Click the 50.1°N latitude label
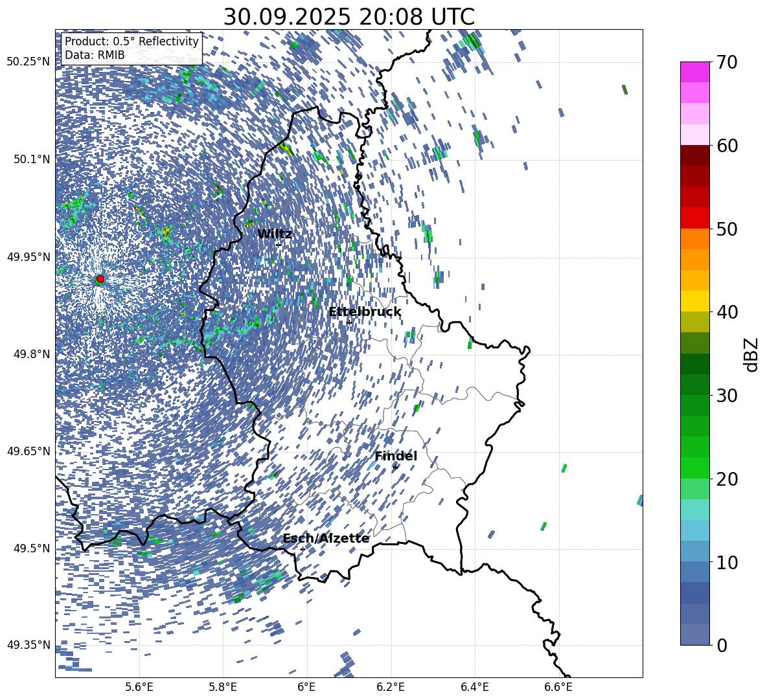The width and height of the screenshot is (767, 700). pyautogui.click(x=32, y=159)
